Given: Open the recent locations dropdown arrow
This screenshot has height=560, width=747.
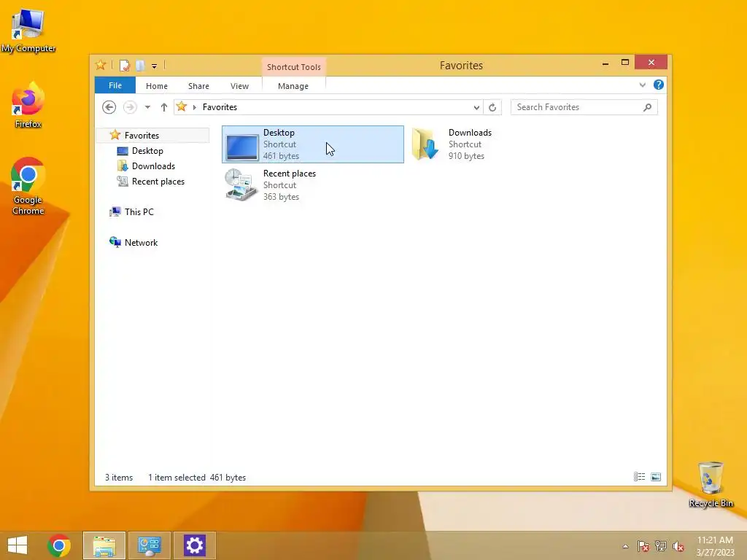Looking at the screenshot, I should pyautogui.click(x=147, y=108).
